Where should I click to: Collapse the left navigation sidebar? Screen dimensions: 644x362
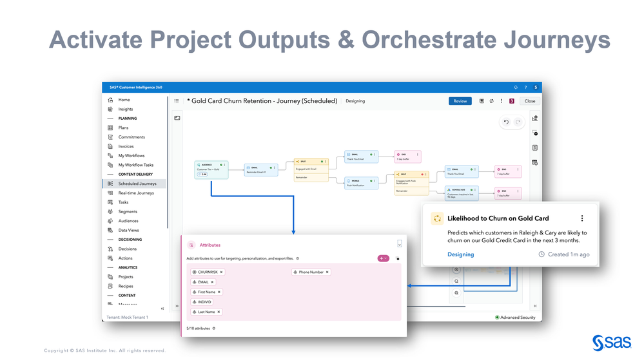pyautogui.click(x=162, y=309)
